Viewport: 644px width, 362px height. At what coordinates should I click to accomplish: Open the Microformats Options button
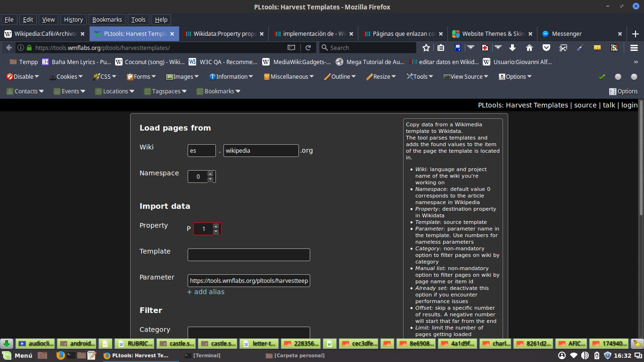623,91
